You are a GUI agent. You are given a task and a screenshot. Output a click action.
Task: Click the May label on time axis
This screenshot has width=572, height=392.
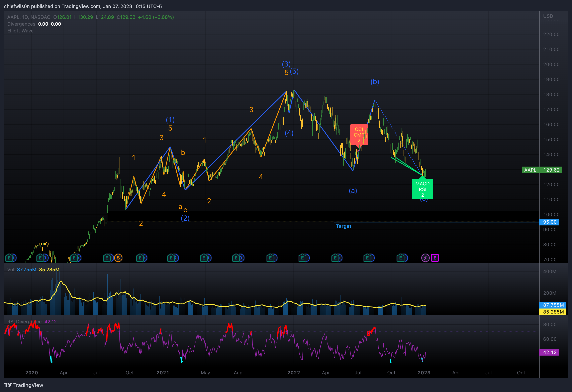(205, 373)
